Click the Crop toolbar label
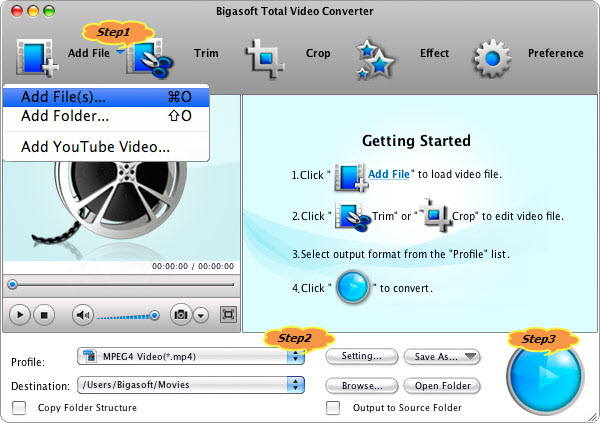 [318, 53]
